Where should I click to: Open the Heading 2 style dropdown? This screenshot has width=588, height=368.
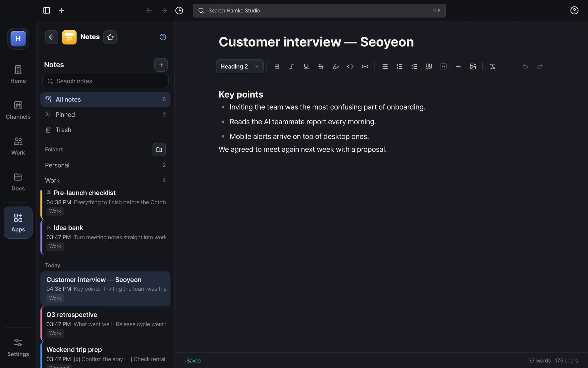(x=239, y=67)
